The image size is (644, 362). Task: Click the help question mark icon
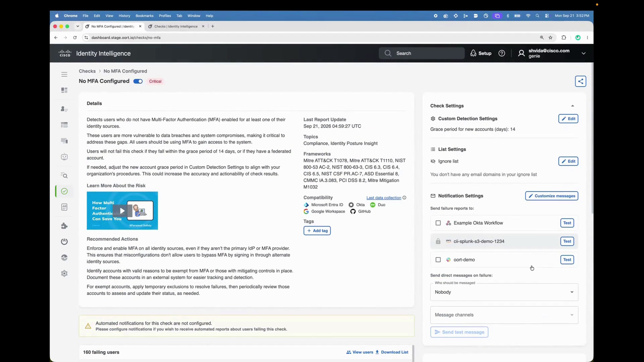point(502,53)
